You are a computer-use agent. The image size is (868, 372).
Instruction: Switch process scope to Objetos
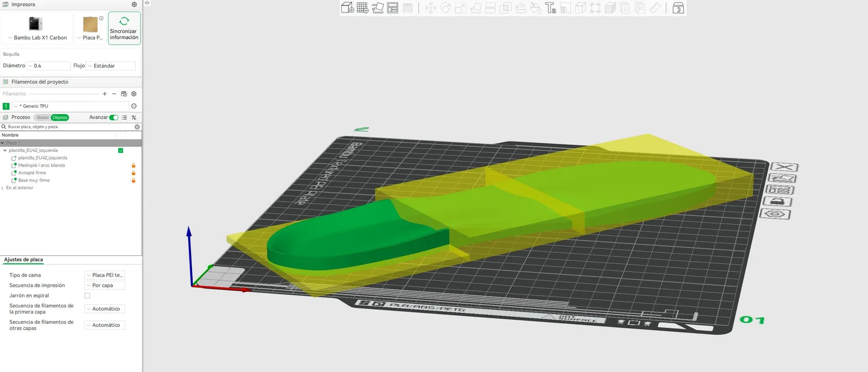click(x=60, y=118)
